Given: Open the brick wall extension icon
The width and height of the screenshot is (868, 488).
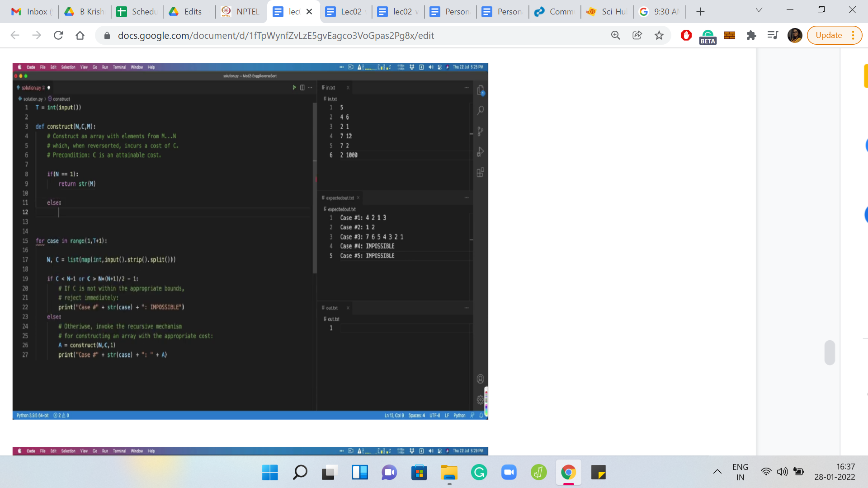Looking at the screenshot, I should (x=730, y=35).
